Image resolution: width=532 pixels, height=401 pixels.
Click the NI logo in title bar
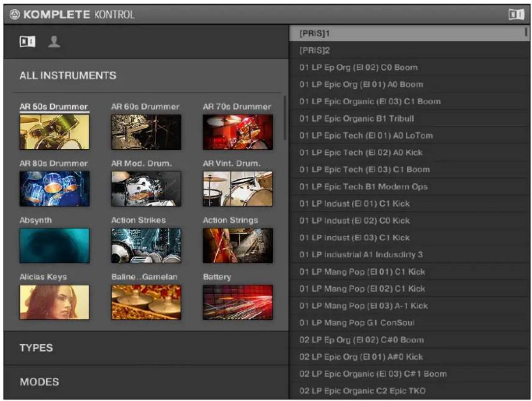[x=516, y=15]
